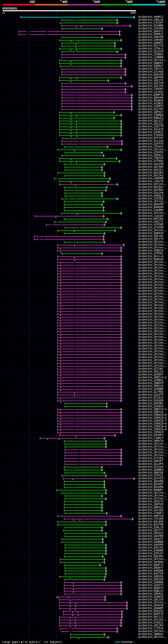Select the UniRef100_Q1L8F5 label
168x644 pixels.
click(151, 464)
